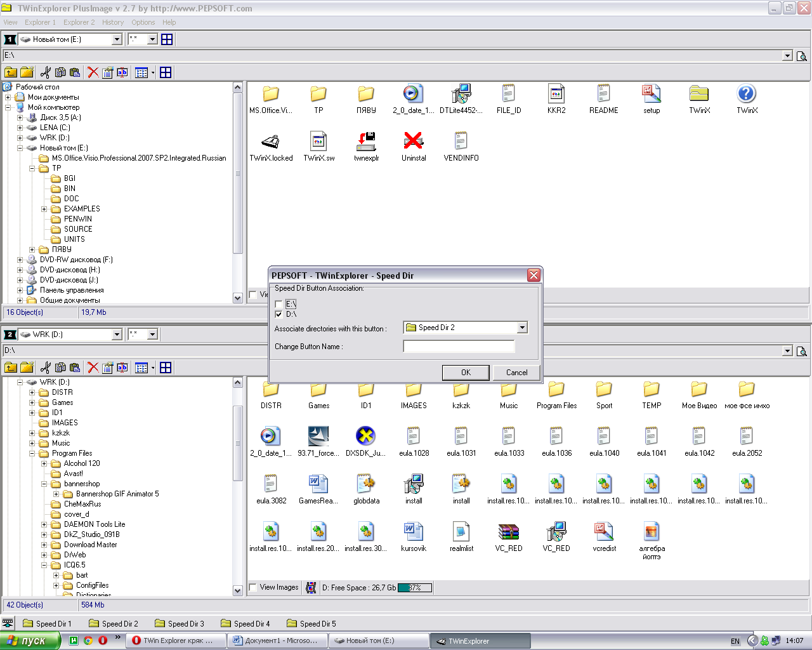Select the DTLite4452 installer icon
Image resolution: width=812 pixels, height=650 pixels.
[x=461, y=93]
